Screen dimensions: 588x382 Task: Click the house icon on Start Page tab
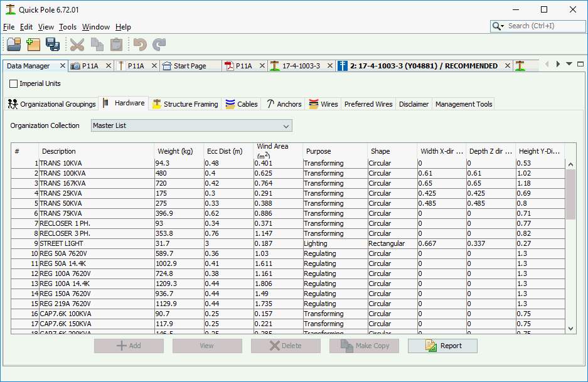[x=167, y=66]
